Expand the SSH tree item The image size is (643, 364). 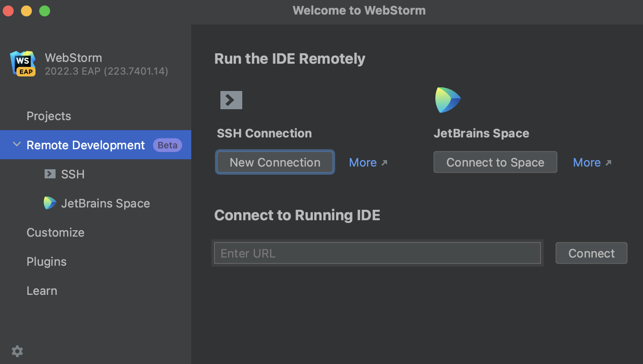(72, 174)
